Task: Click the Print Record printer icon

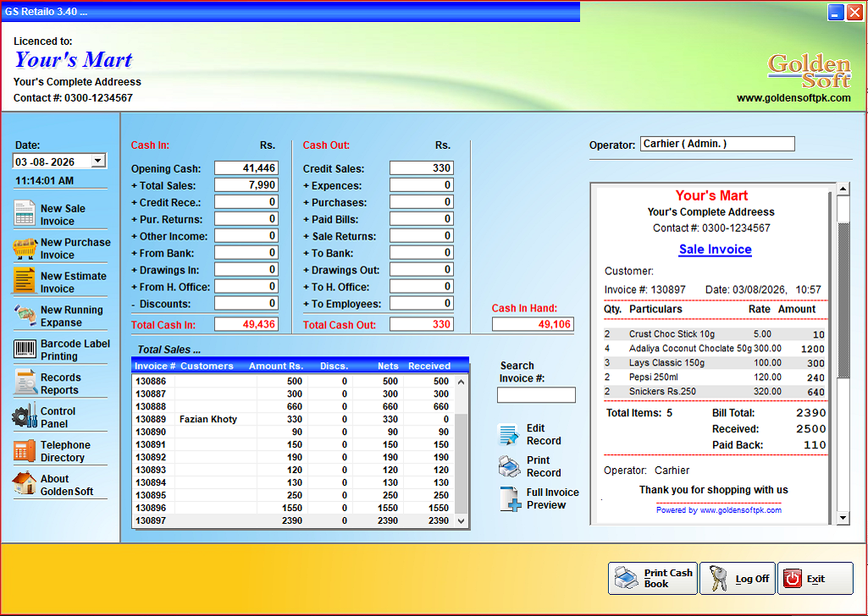Action: (509, 466)
